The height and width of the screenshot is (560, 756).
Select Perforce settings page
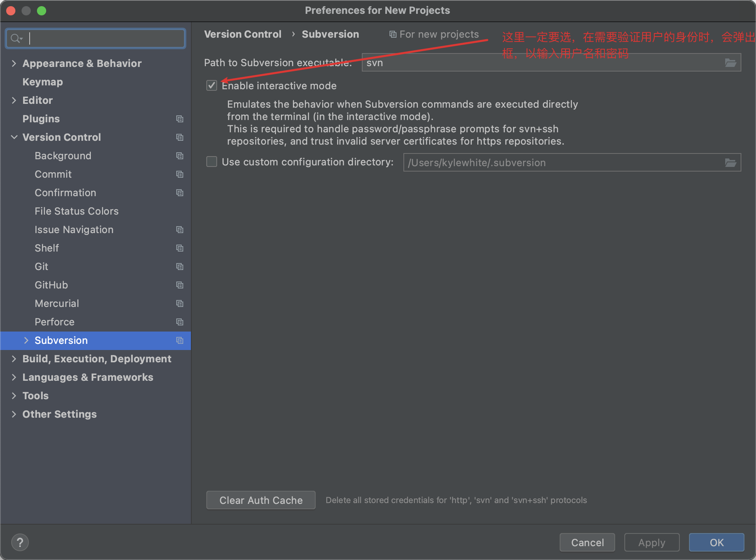point(55,322)
